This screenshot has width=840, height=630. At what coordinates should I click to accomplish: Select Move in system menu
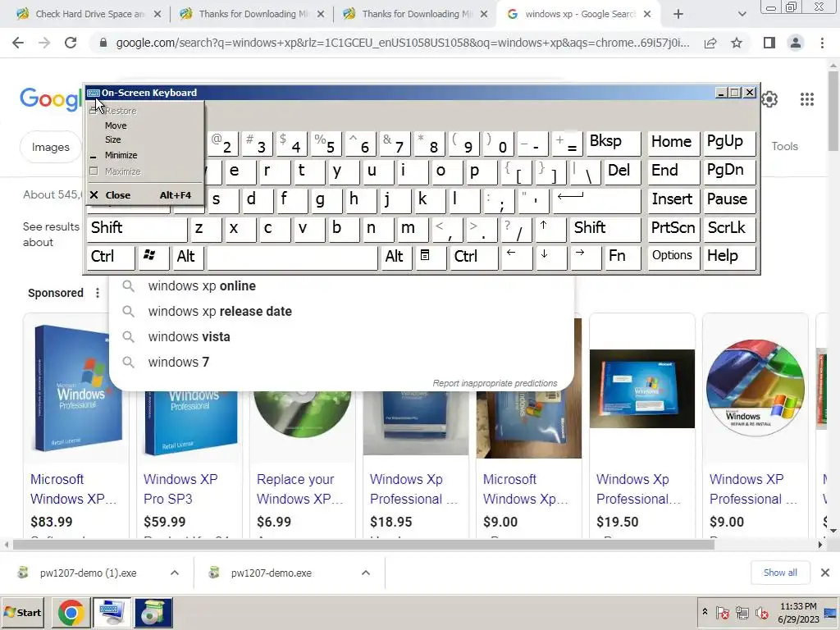pyautogui.click(x=144, y=126)
